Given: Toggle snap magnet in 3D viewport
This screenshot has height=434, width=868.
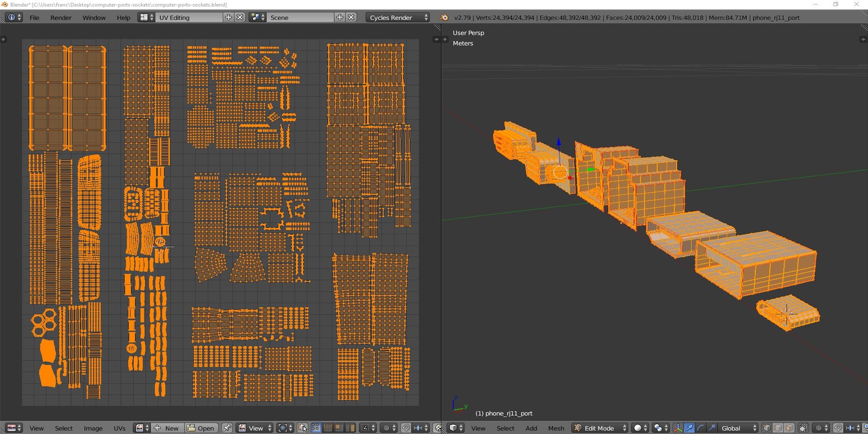Looking at the screenshot, I should tap(838, 428).
